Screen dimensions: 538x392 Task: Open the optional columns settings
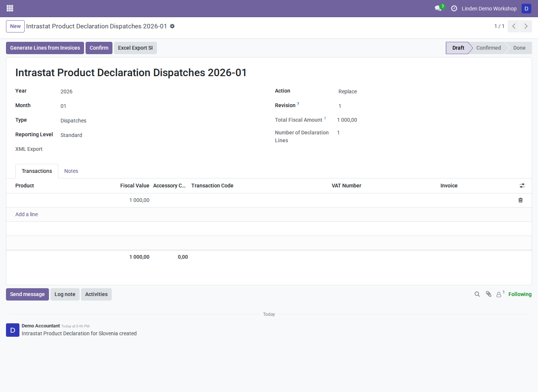click(x=522, y=186)
